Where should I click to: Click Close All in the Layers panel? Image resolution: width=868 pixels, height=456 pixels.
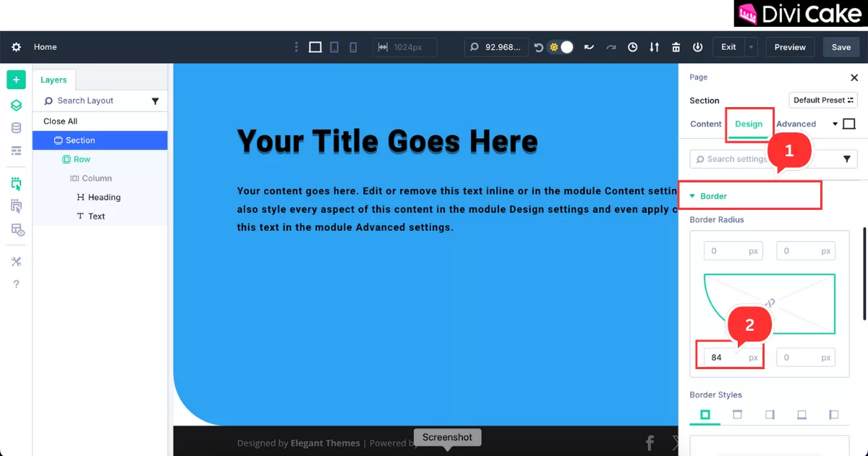click(x=60, y=121)
